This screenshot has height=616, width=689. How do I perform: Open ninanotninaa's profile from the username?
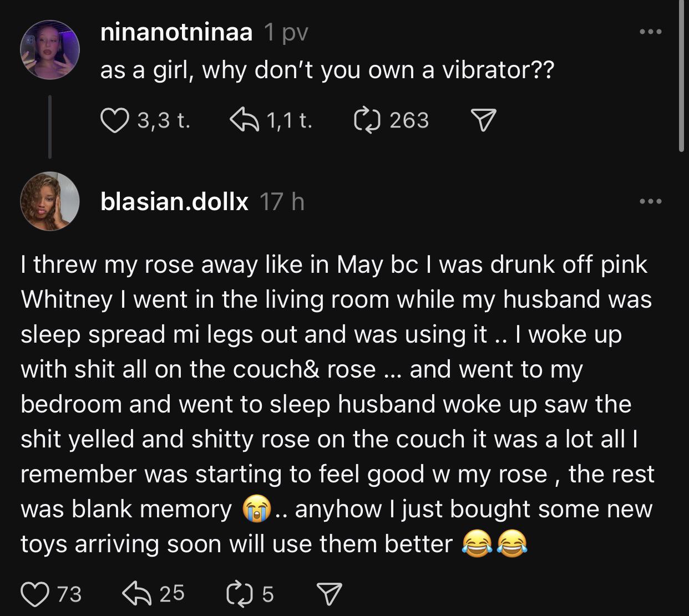176,33
